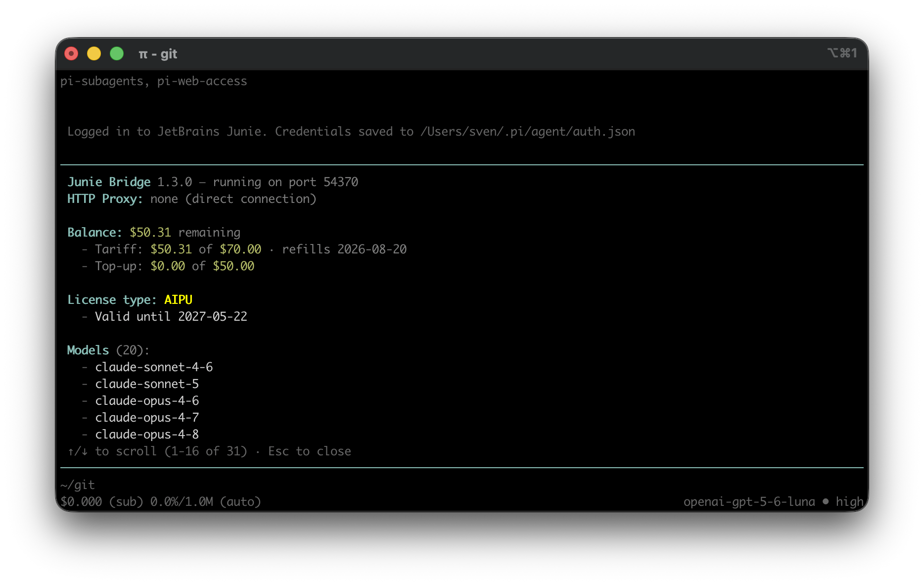Screen dimensions: 924x585
Task: Select claude-opus-4-7 in model list
Action: pyautogui.click(x=147, y=418)
